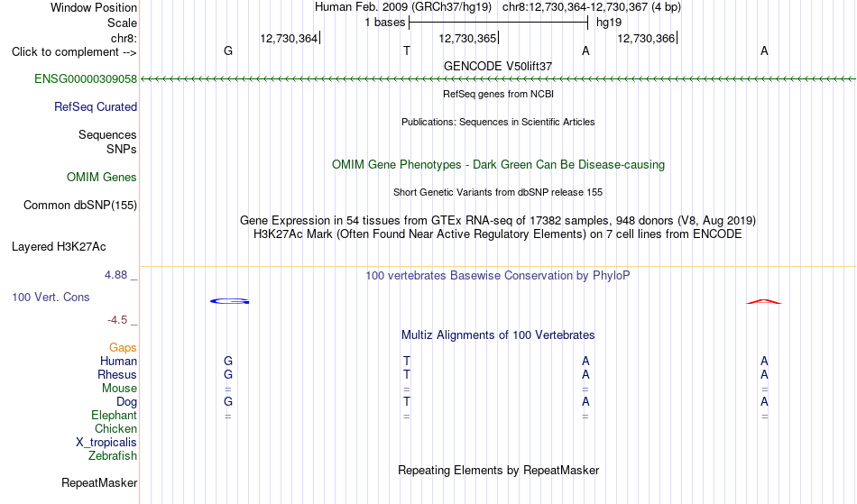857x504 pixels.
Task: Click '100 vertebrates Basewise Conservation by PhyloP' title
Action: coord(498,276)
